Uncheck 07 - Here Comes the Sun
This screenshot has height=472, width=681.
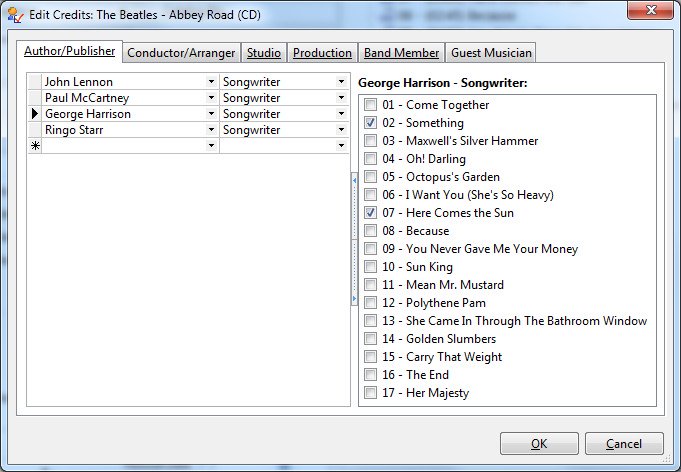(370, 213)
